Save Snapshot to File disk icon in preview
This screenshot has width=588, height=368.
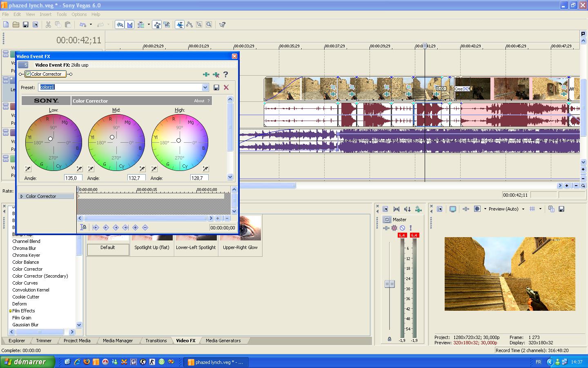561,209
